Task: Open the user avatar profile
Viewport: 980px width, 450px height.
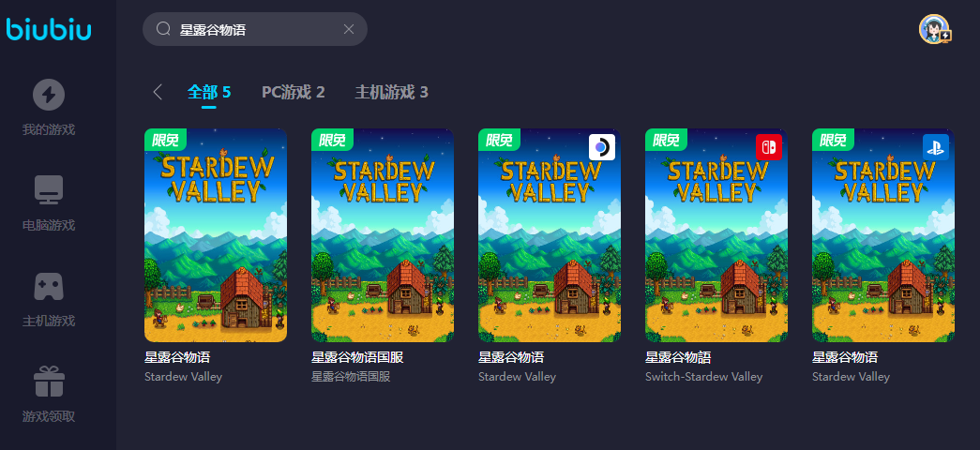Action: click(934, 29)
